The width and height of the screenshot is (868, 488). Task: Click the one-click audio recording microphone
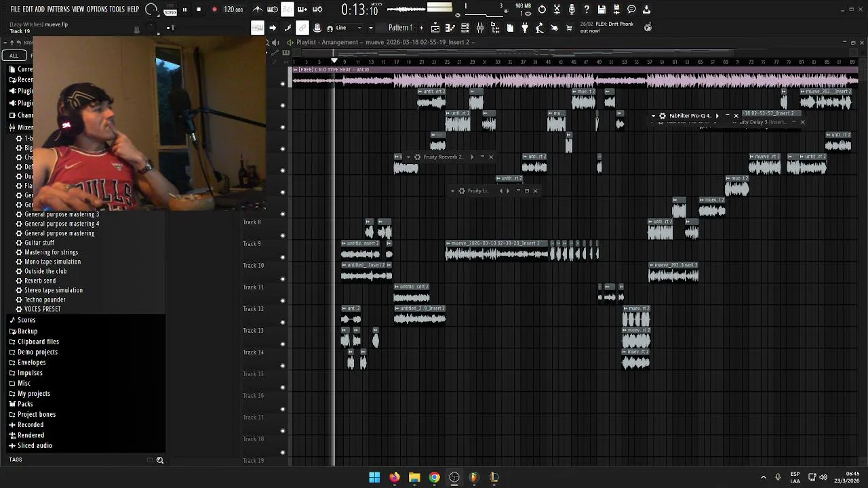572,9
